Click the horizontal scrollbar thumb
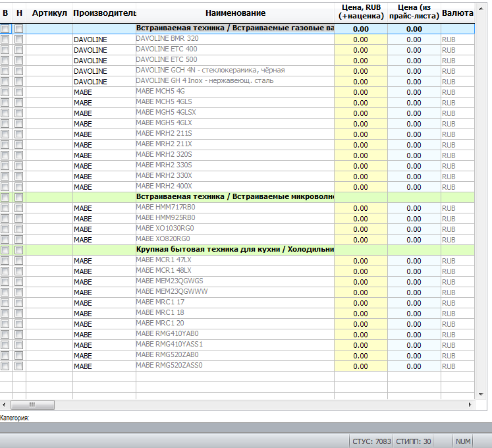Image resolution: width=492 pixels, height=448 pixels. tap(32, 405)
